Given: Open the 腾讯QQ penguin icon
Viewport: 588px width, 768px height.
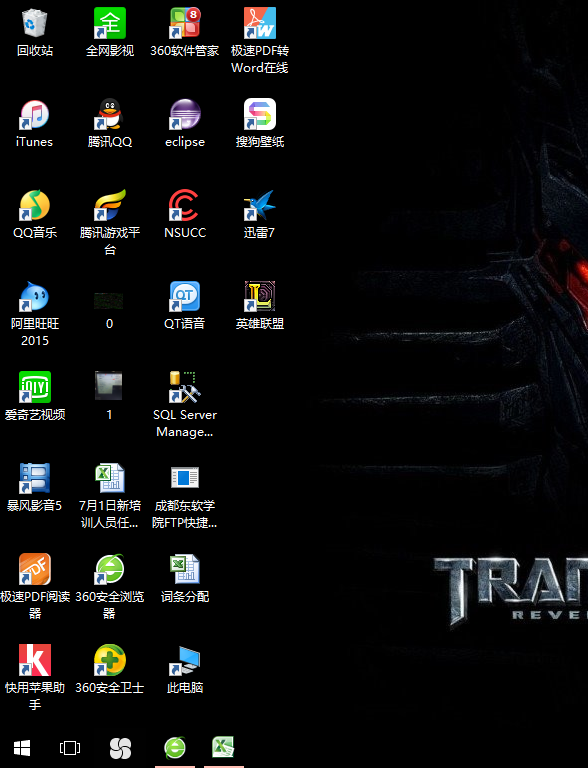Looking at the screenshot, I should coord(110,114).
